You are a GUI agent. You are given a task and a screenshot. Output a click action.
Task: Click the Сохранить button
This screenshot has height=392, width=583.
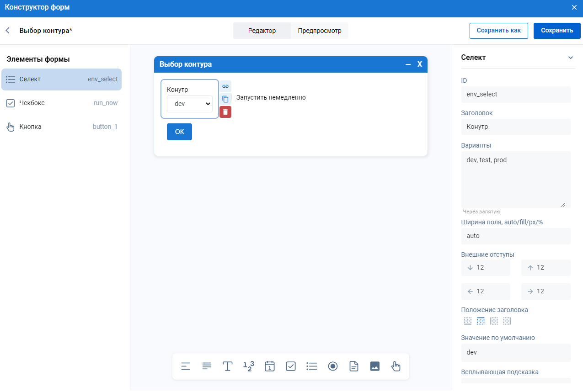556,31
